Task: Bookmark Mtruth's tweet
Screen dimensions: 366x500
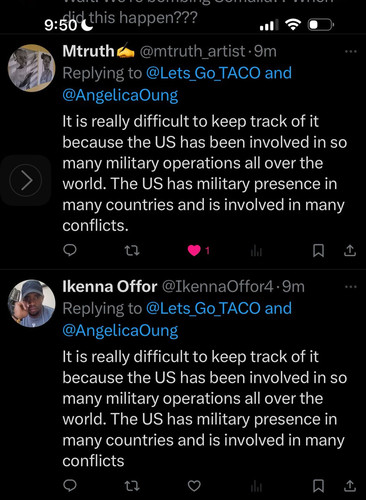Action: [x=318, y=251]
